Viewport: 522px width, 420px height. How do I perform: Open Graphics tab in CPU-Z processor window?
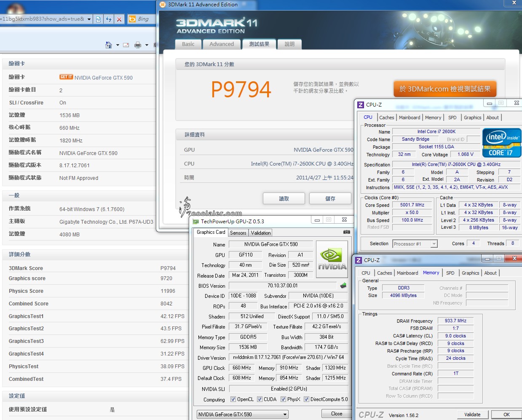point(472,118)
